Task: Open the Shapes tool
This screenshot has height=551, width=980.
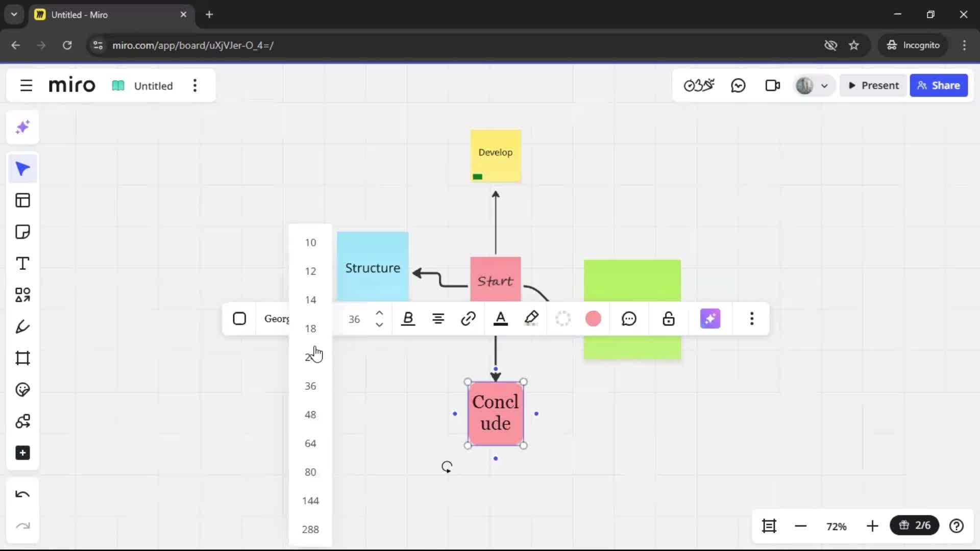Action: click(x=22, y=295)
